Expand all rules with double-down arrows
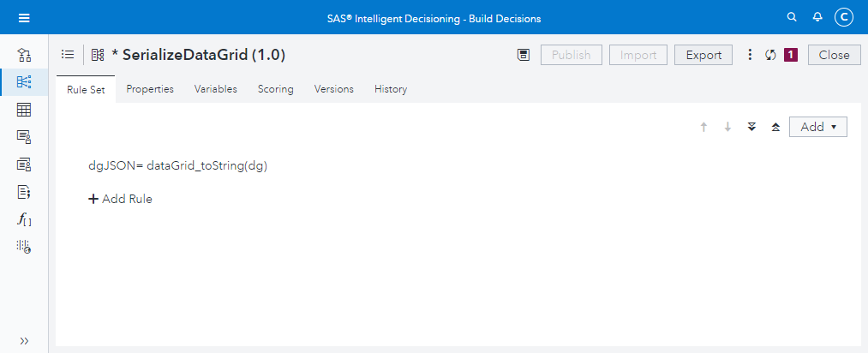Image resolution: width=868 pixels, height=353 pixels. point(751,127)
